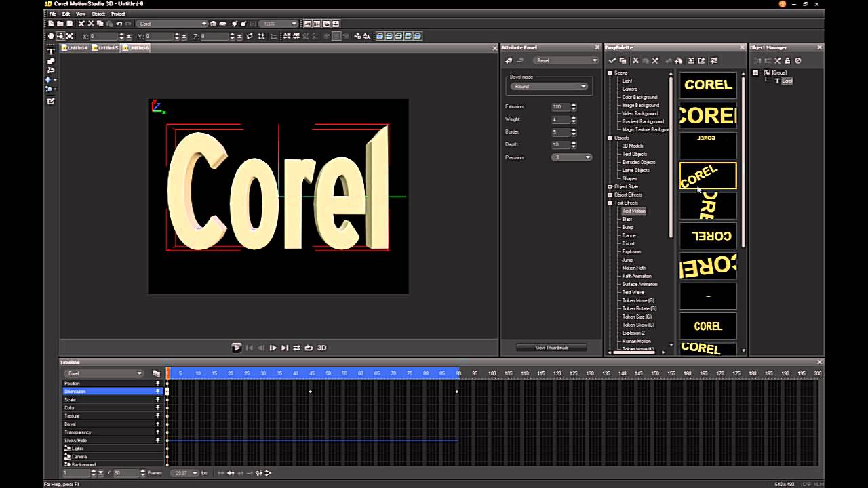Open the File menu
Screen dimensions: 868x488
[53, 14]
